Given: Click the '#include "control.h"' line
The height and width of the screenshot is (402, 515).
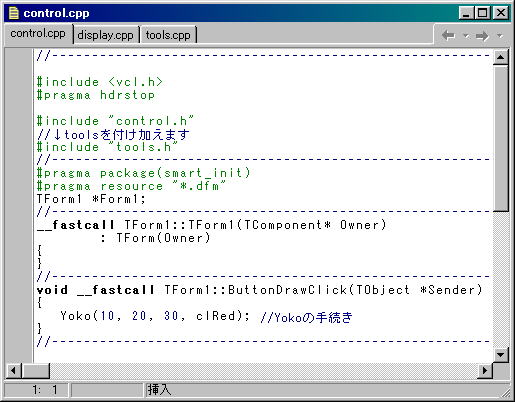Looking at the screenshot, I should [115, 121].
